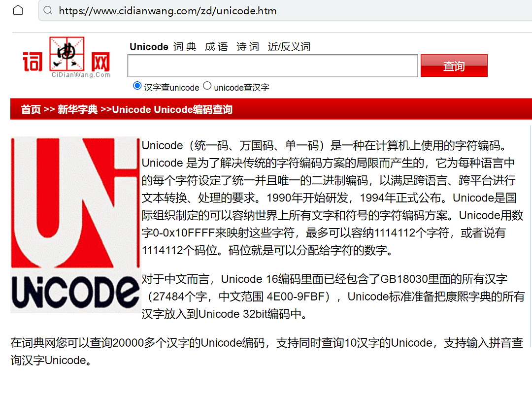This screenshot has width=532, height=396.
Task: Open the CiDianWang site logo
Action: (67, 57)
